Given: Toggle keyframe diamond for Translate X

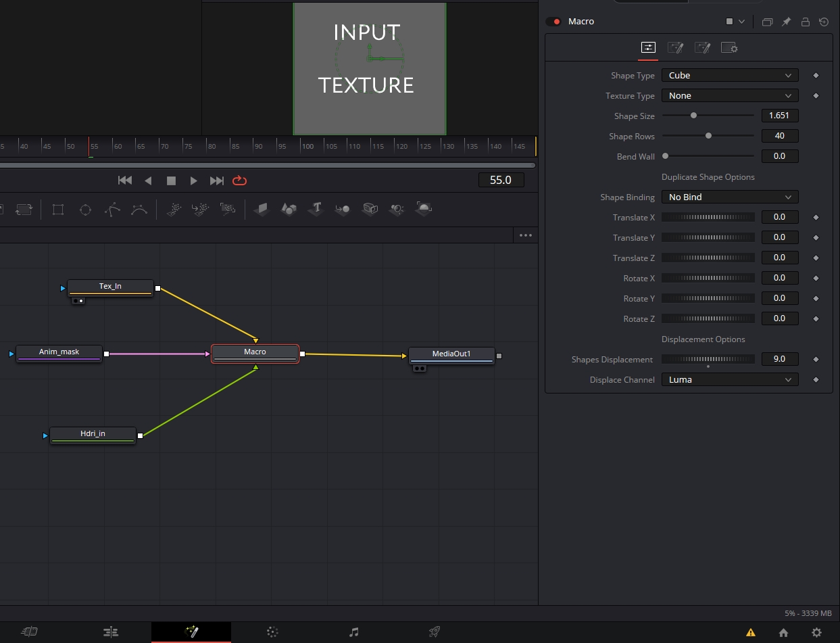Looking at the screenshot, I should [x=816, y=218].
